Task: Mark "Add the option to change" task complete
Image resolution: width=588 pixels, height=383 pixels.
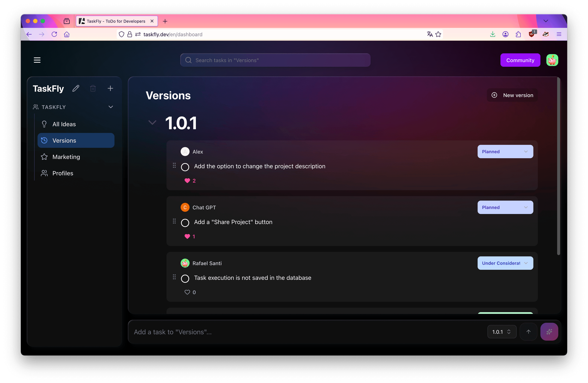Action: [x=185, y=167]
